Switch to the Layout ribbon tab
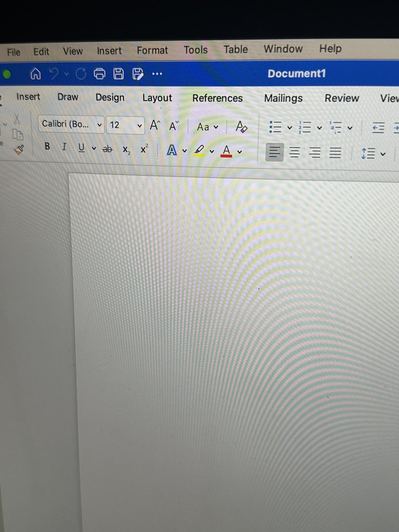Viewport: 399px width, 532px height. pyautogui.click(x=157, y=98)
